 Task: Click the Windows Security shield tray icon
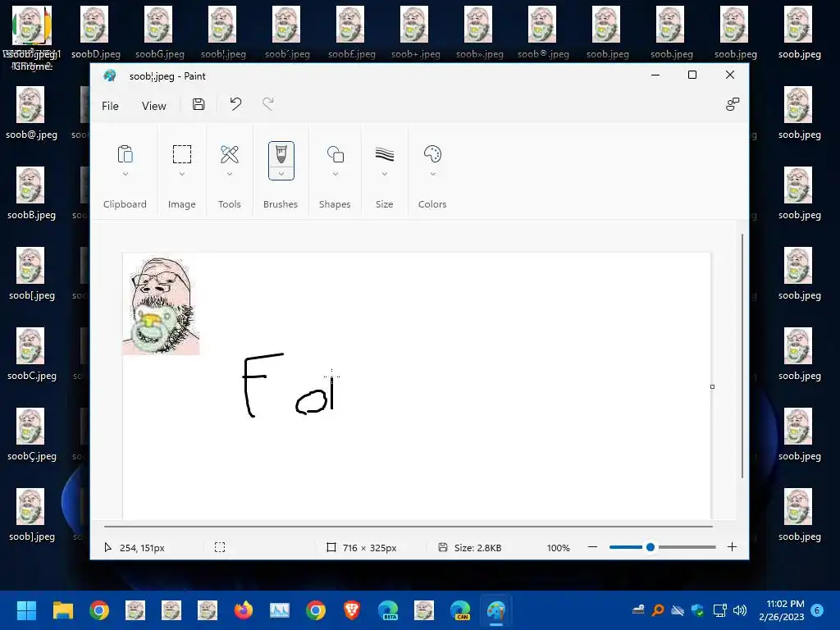pyautogui.click(x=697, y=610)
